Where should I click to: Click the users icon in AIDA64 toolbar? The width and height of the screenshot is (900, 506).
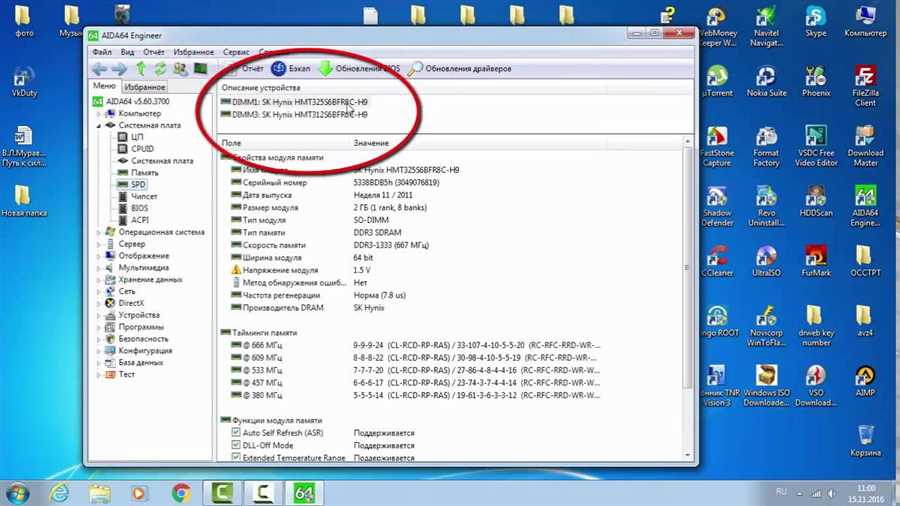point(180,69)
